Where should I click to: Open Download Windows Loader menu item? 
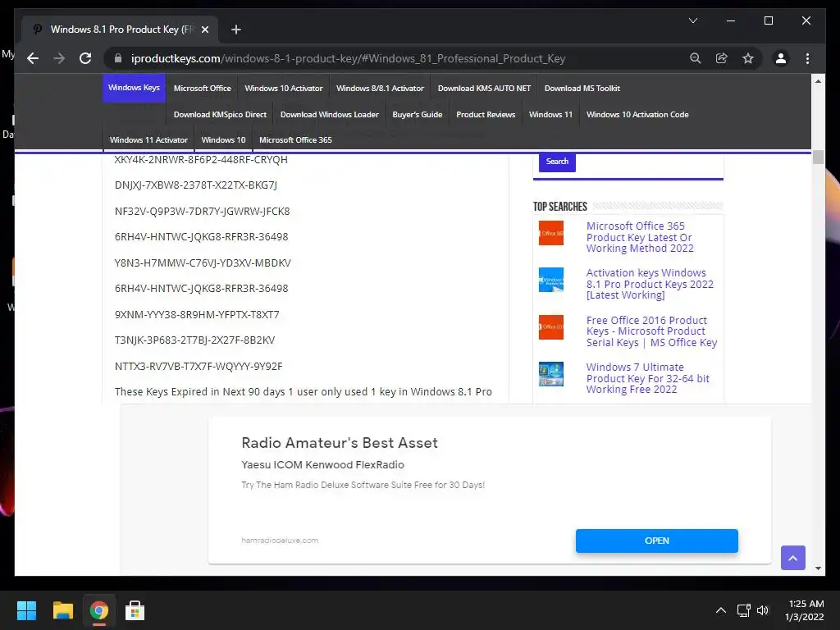330,115
